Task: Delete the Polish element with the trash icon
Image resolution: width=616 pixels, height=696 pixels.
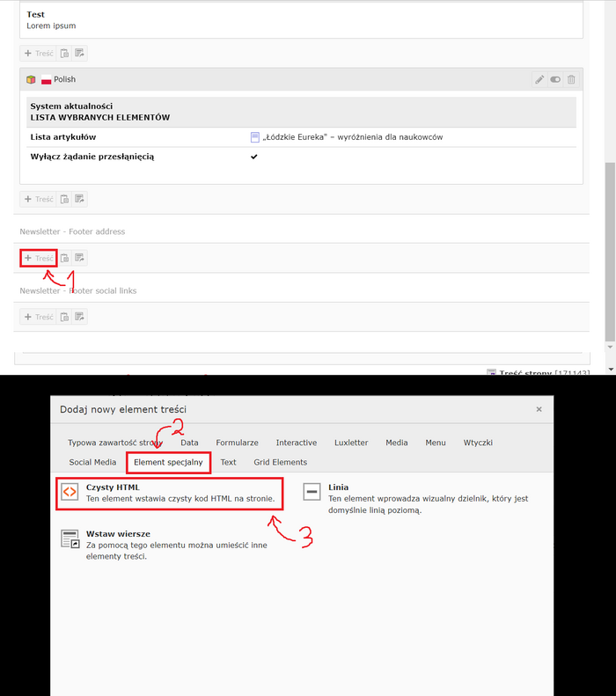Action: (571, 79)
